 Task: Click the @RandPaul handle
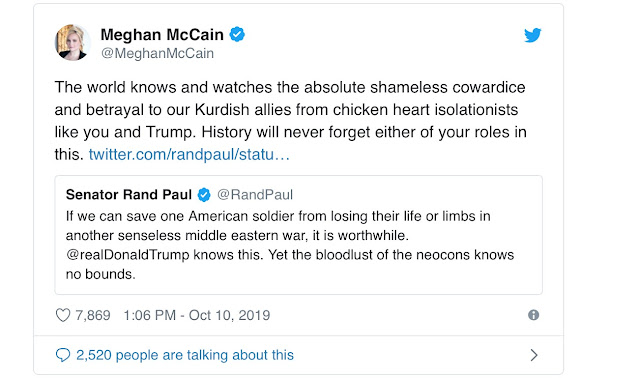(x=255, y=195)
